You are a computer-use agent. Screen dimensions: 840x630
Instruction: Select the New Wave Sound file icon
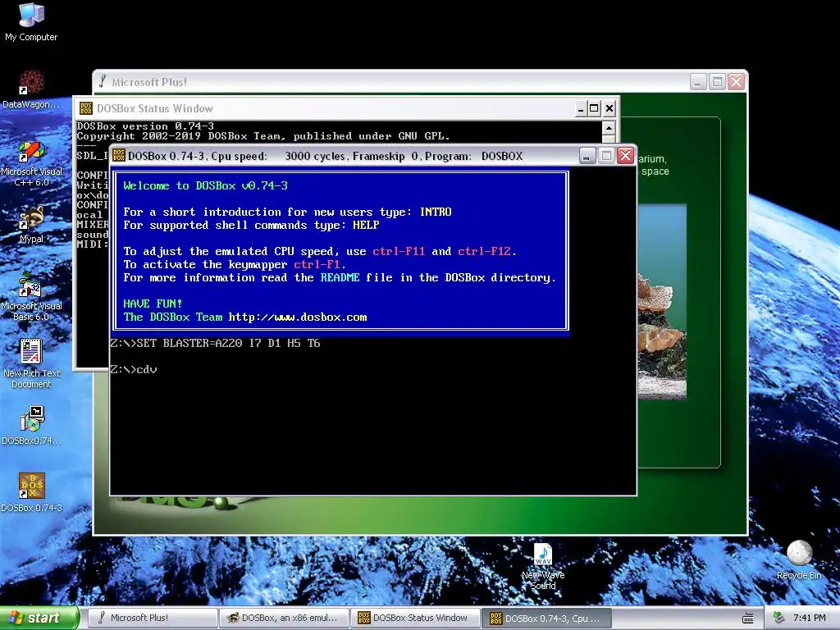coord(543,567)
